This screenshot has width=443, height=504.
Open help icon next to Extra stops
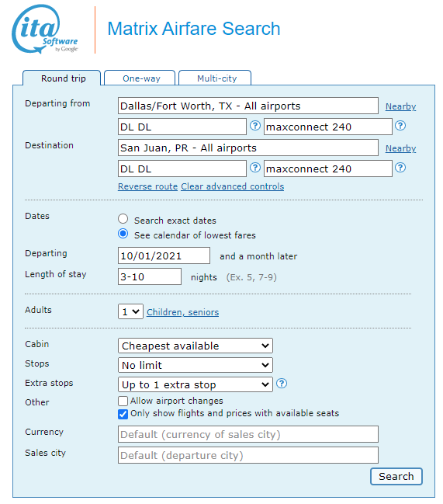(282, 384)
